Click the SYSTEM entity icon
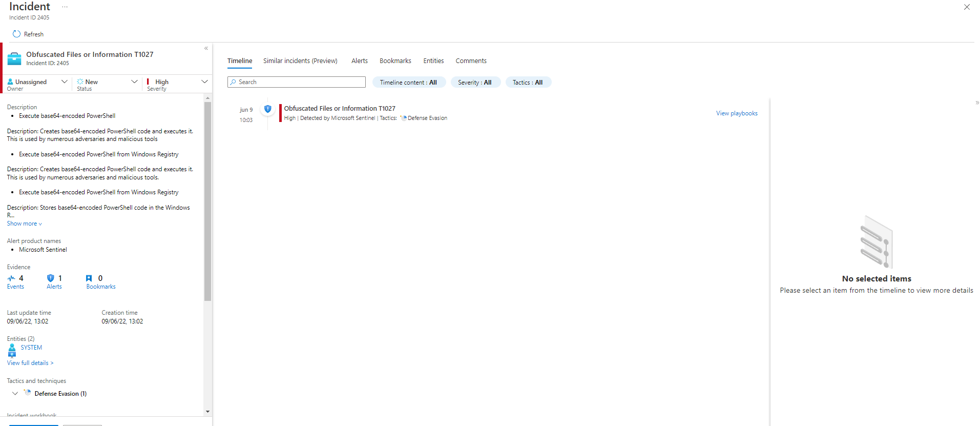The width and height of the screenshot is (980, 426). pos(12,350)
